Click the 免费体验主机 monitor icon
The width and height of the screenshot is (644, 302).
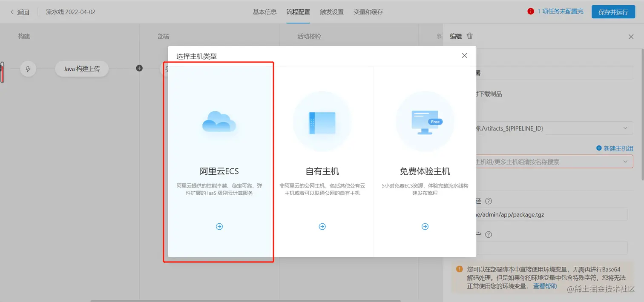click(x=426, y=122)
